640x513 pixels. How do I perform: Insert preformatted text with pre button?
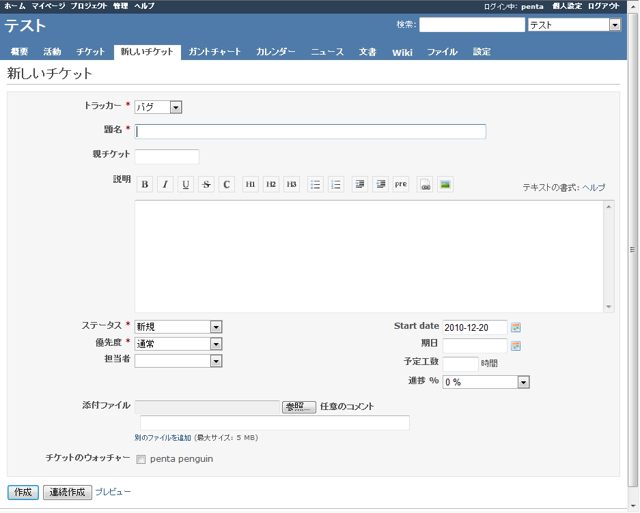[x=401, y=184]
